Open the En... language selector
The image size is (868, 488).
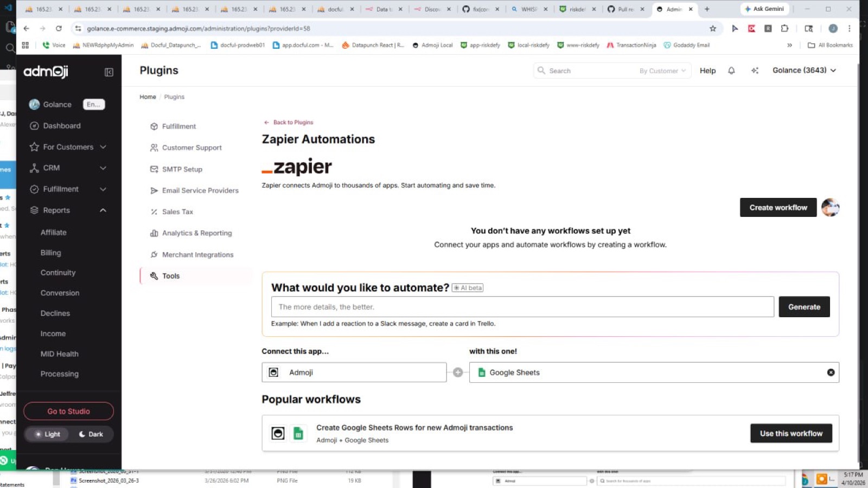pyautogui.click(x=94, y=105)
